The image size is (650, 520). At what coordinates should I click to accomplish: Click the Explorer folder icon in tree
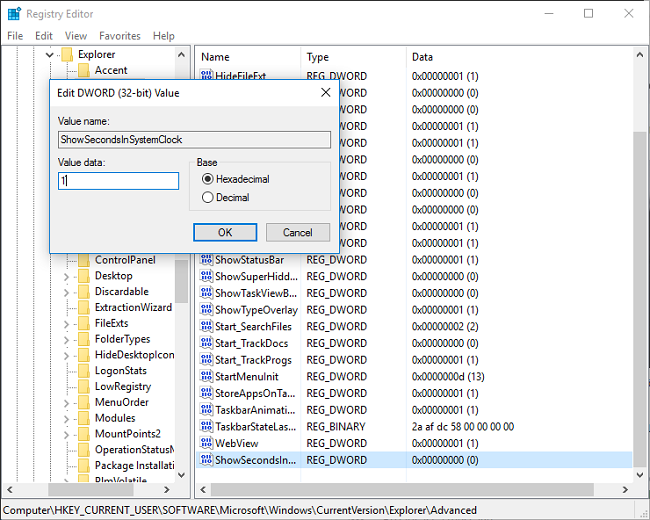67,55
